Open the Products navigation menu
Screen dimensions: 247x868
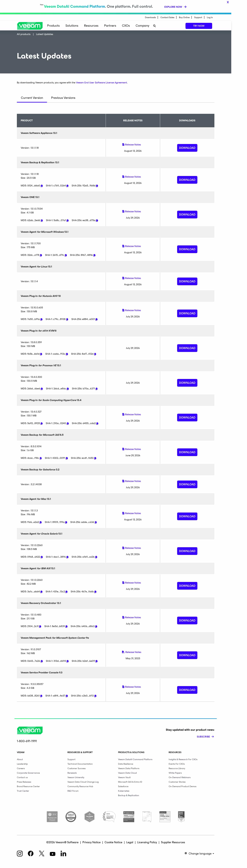[x=53, y=26]
